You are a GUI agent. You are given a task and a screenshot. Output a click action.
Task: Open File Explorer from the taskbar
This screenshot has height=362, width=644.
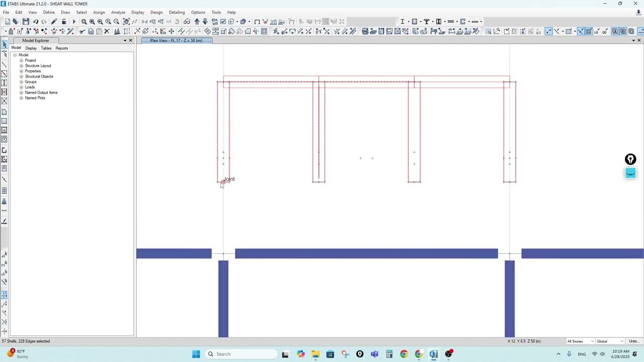click(315, 354)
